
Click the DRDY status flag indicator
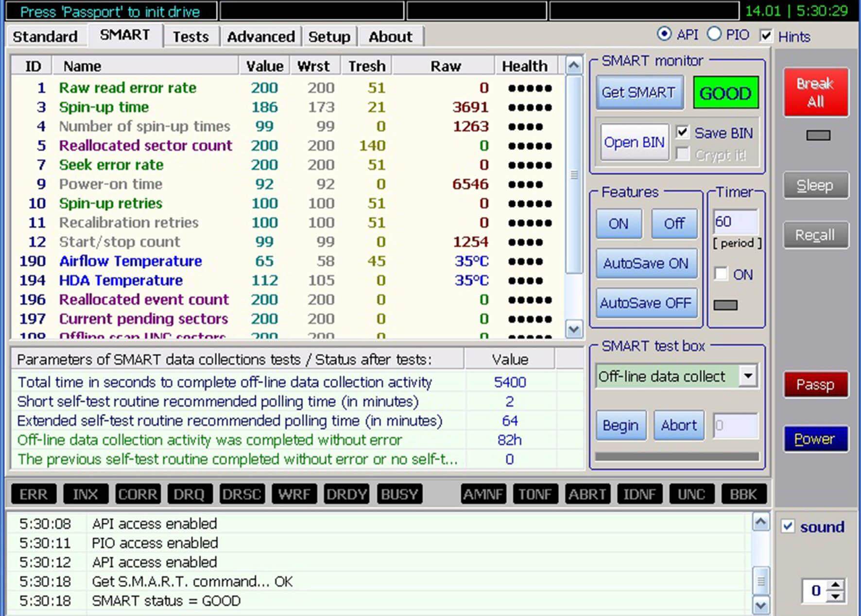347,495
